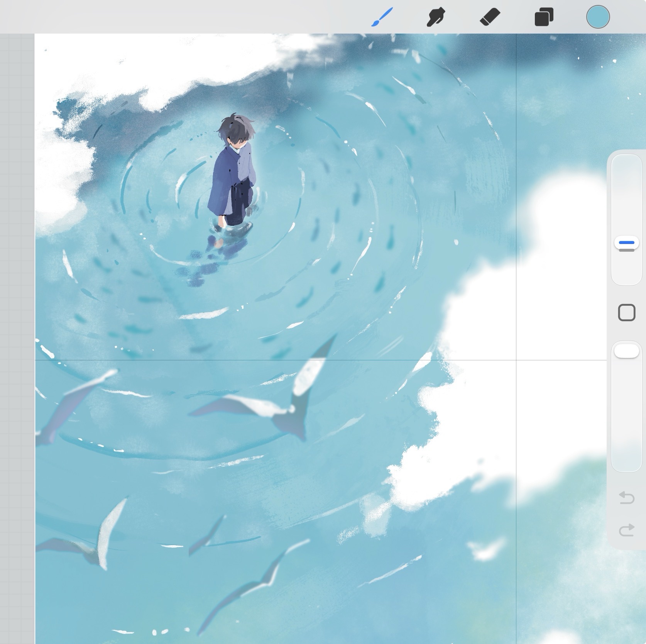
Task: Tap the white cloud in the top-left corner
Action: coord(135,62)
